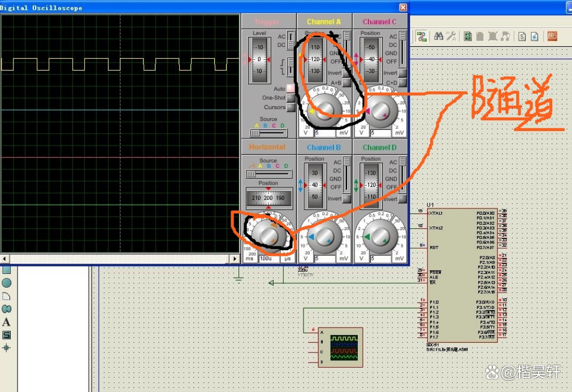
Task: Click the binoculars Search and Tag icon
Action: [439, 36]
